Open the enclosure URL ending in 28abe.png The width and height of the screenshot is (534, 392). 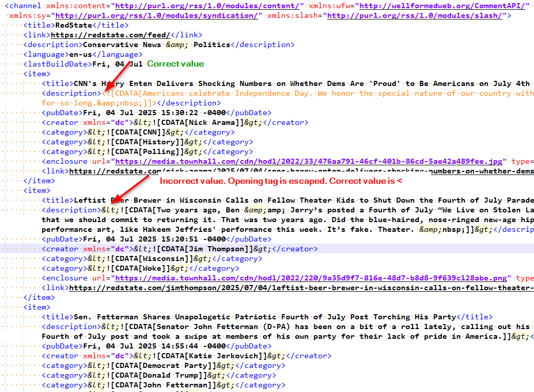coord(313,278)
